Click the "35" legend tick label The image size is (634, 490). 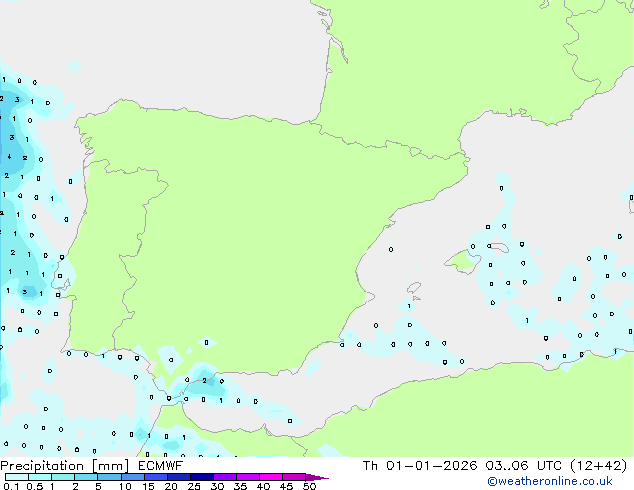(240, 486)
